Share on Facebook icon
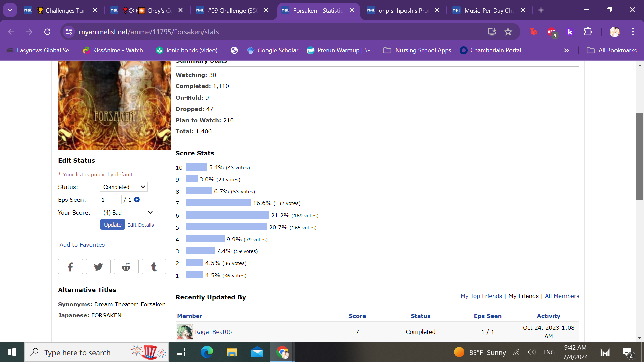This screenshot has width=644, height=362. tap(70, 267)
